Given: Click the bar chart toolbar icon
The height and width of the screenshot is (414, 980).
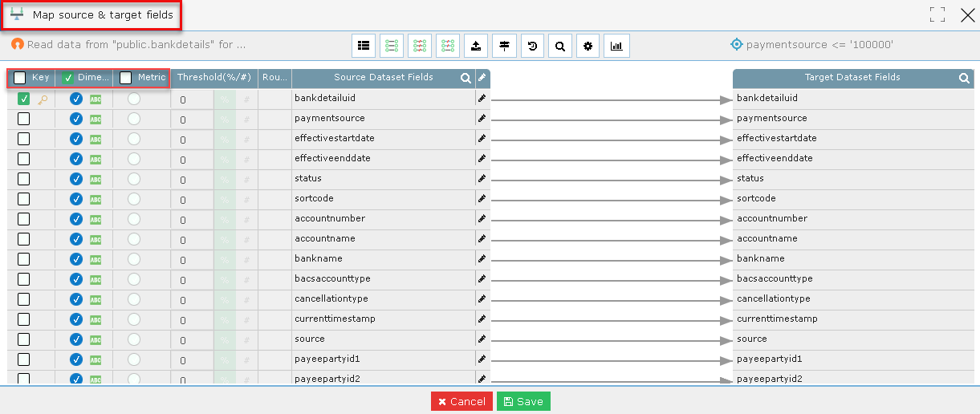Looking at the screenshot, I should coord(616,46).
